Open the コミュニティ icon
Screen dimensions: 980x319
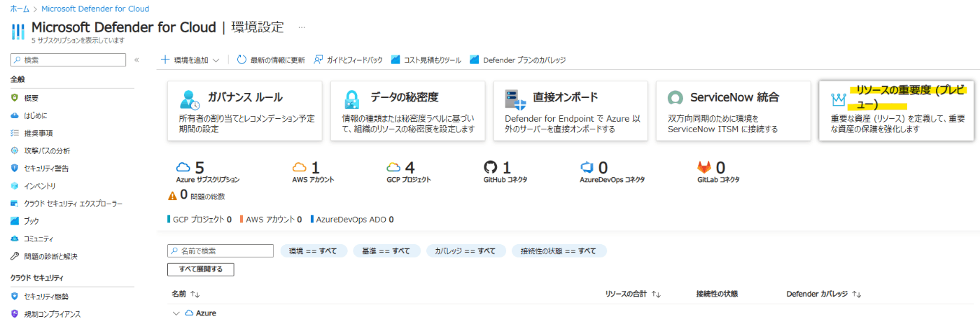pos(15,239)
